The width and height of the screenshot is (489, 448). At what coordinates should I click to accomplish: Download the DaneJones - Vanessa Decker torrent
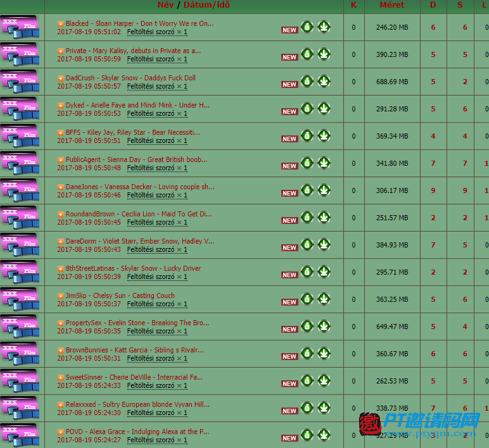(324, 190)
